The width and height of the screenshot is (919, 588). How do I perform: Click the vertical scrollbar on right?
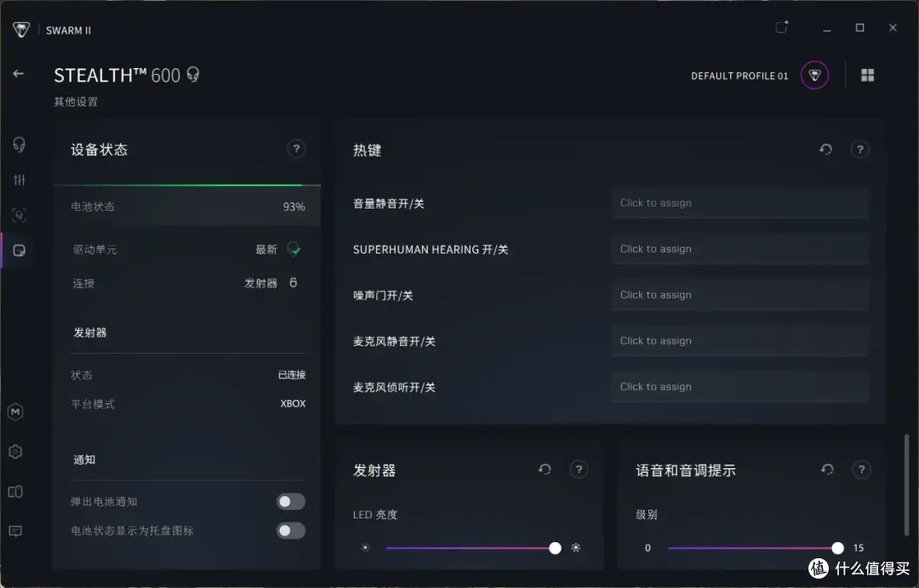pyautogui.click(x=907, y=484)
